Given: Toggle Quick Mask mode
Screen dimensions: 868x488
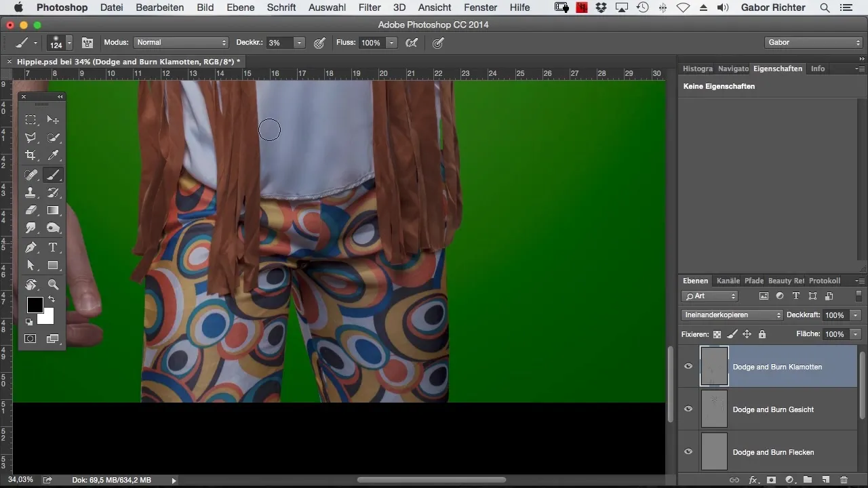Looking at the screenshot, I should [x=31, y=339].
